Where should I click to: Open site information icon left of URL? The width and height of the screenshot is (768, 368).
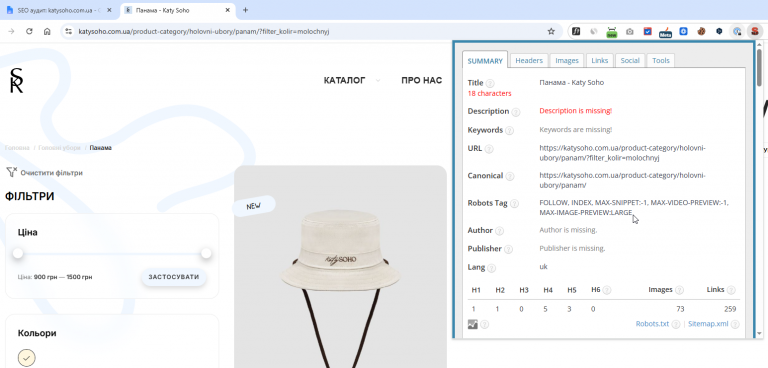click(x=69, y=31)
